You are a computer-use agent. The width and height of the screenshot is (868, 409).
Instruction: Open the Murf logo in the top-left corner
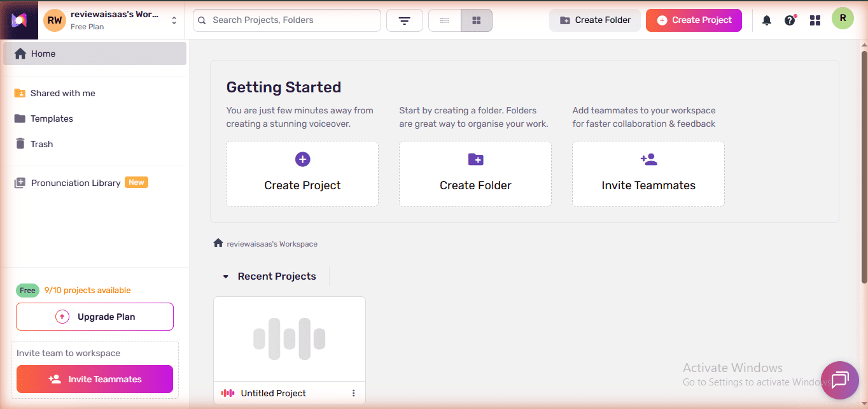coord(19,20)
